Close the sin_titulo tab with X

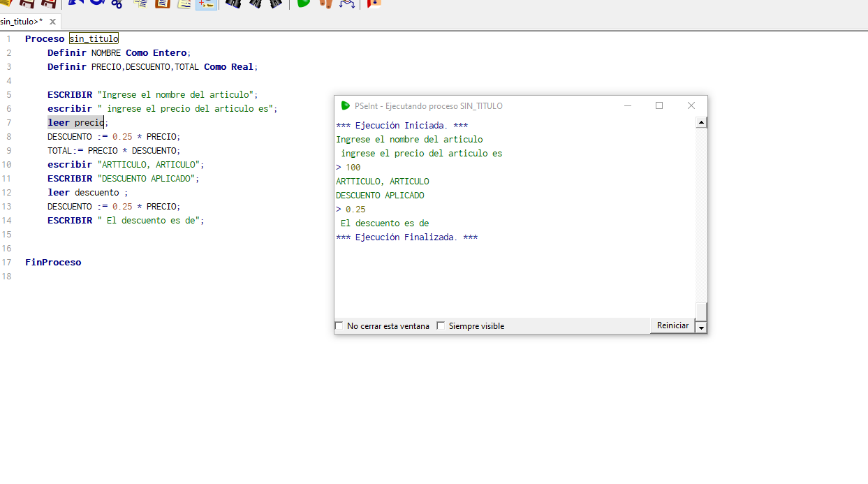point(52,22)
